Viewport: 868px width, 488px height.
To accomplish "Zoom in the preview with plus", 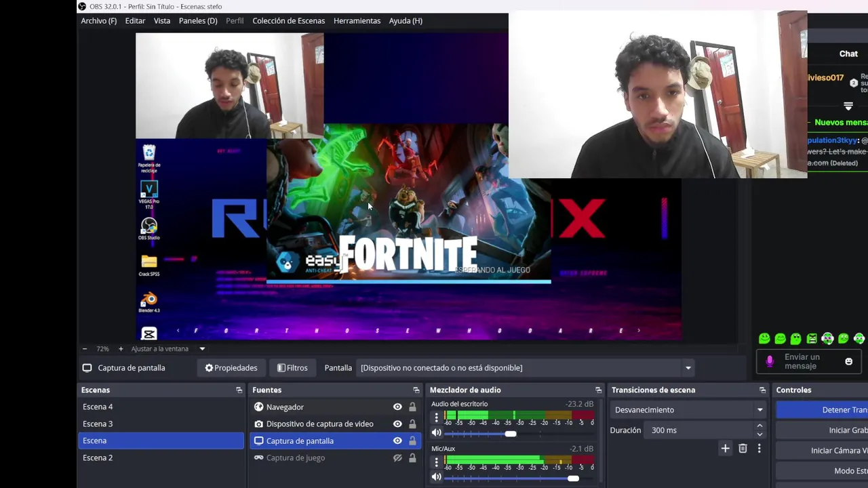I will coord(121,349).
